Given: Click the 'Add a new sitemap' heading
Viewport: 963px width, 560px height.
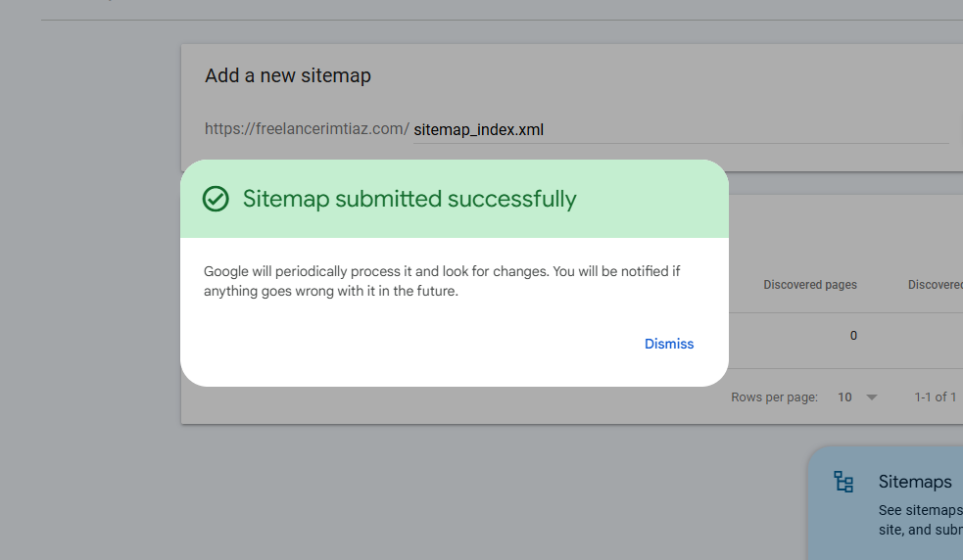Looking at the screenshot, I should pos(288,75).
